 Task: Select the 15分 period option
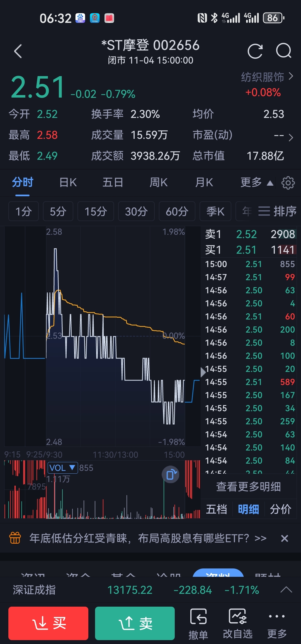coord(96,211)
